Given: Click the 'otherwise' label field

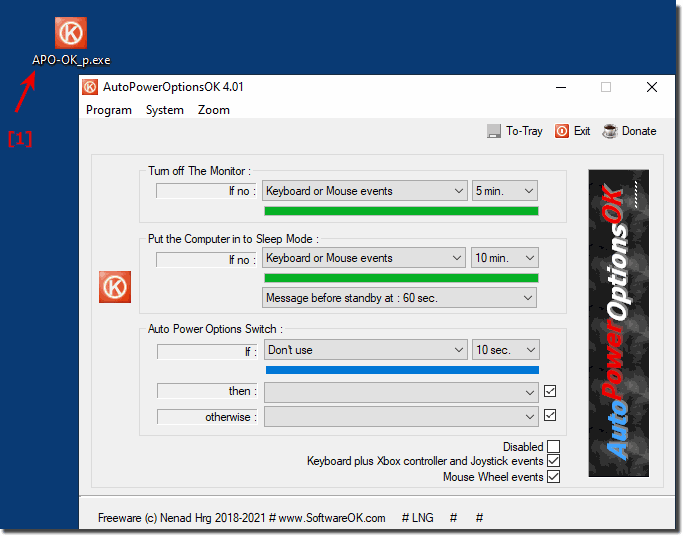Looking at the screenshot, I should pyautogui.click(x=207, y=417).
